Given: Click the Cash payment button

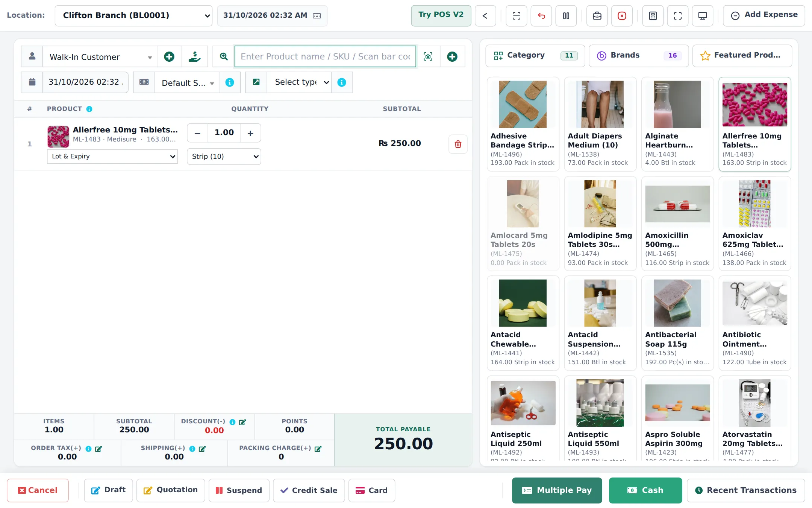Looking at the screenshot, I should tap(645, 490).
